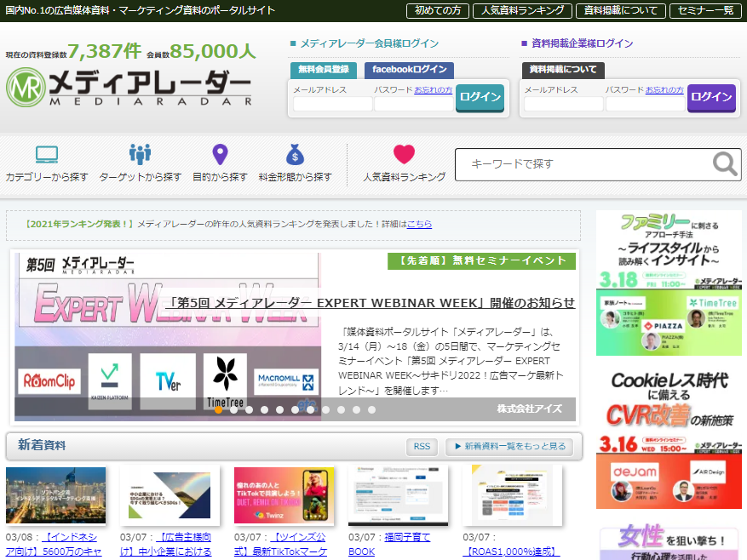
Task: Click the teal member ログイン button
Action: tap(480, 98)
